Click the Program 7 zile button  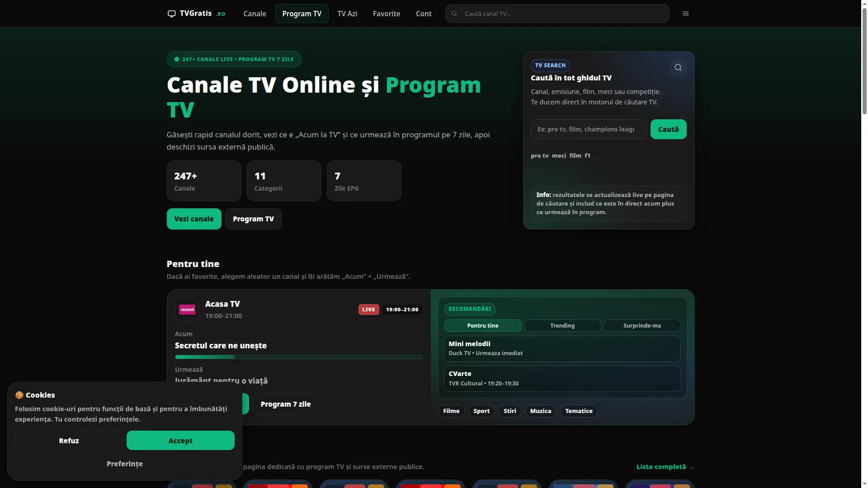pos(286,404)
